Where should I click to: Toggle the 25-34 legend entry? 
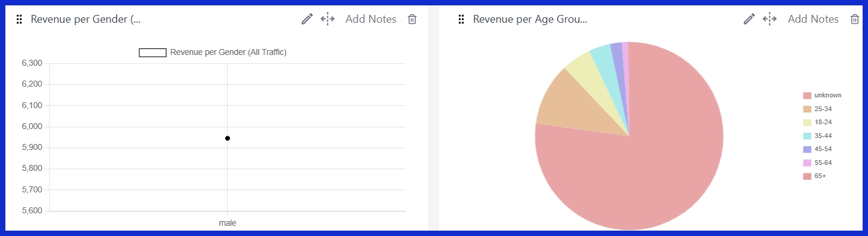(x=818, y=109)
